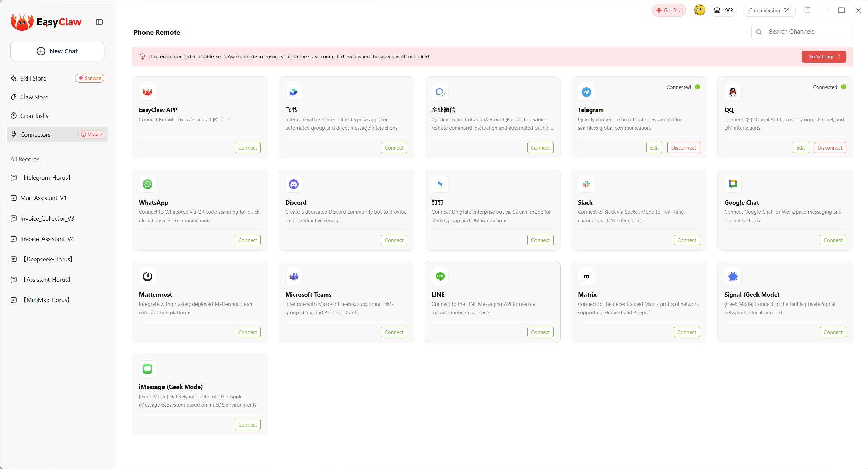Click the Telegram channel icon
The width and height of the screenshot is (868, 469).
pyautogui.click(x=586, y=92)
